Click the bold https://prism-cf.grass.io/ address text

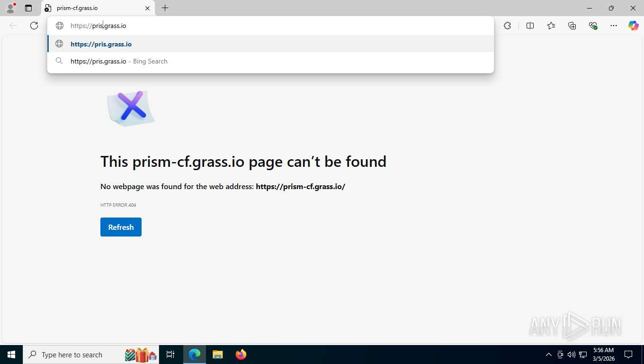point(301,186)
